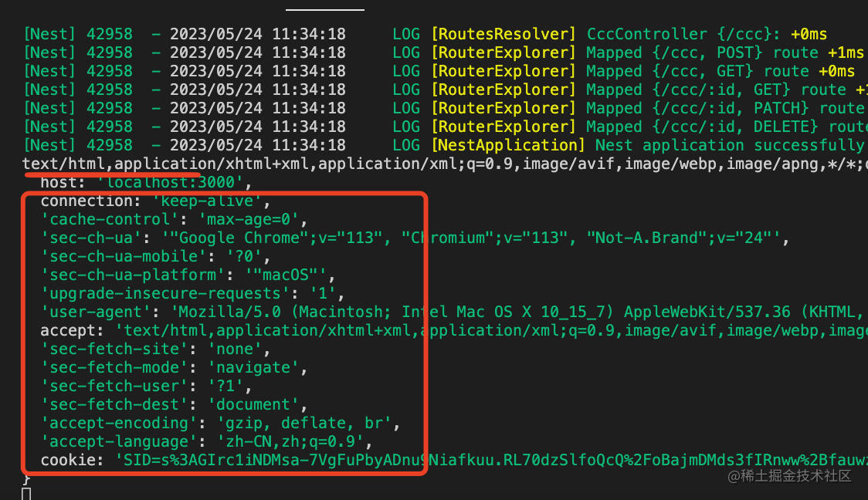Click the '[RoutesResolver]' log tag
Viewport: 868px width, 500px height.
point(504,34)
